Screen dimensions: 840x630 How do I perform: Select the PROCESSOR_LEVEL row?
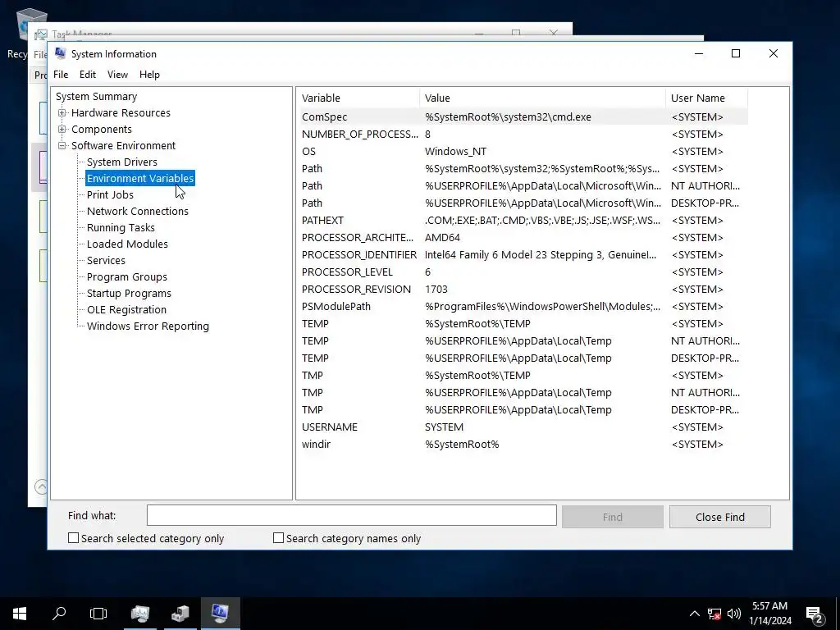[523, 272]
